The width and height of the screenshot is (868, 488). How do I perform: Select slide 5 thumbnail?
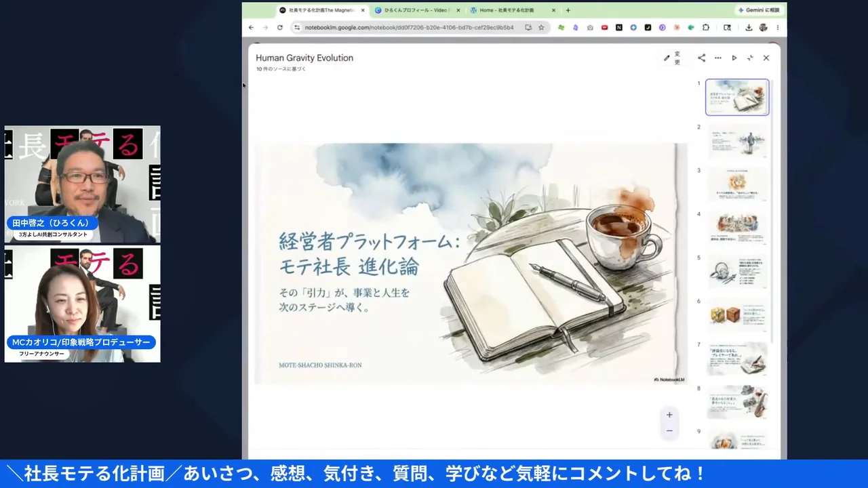click(737, 271)
